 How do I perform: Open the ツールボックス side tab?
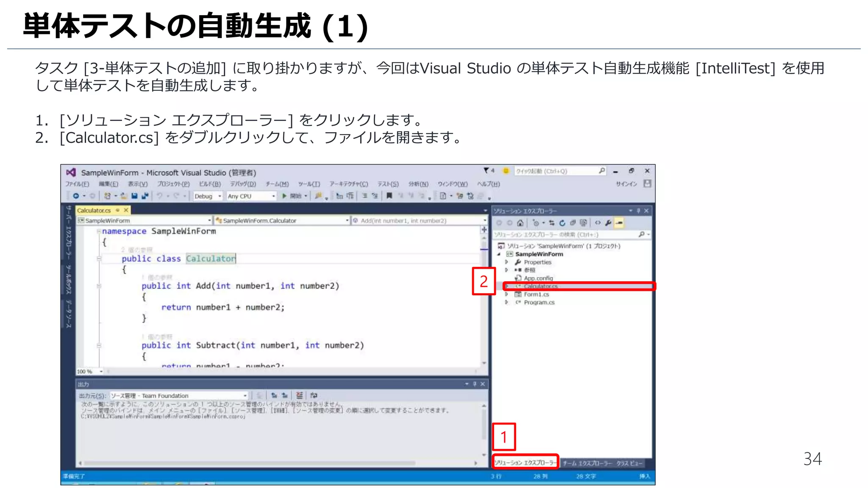click(69, 279)
